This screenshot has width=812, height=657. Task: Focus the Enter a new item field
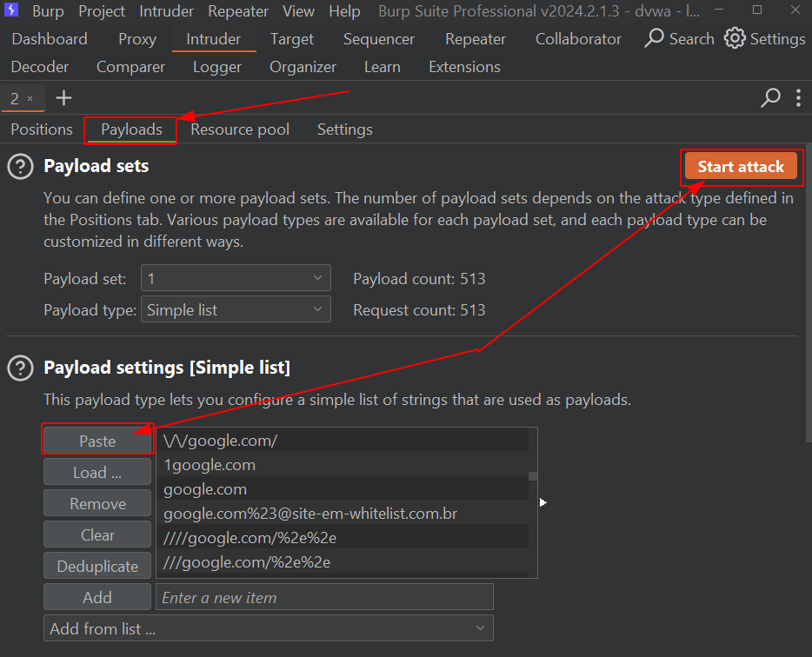pos(323,598)
